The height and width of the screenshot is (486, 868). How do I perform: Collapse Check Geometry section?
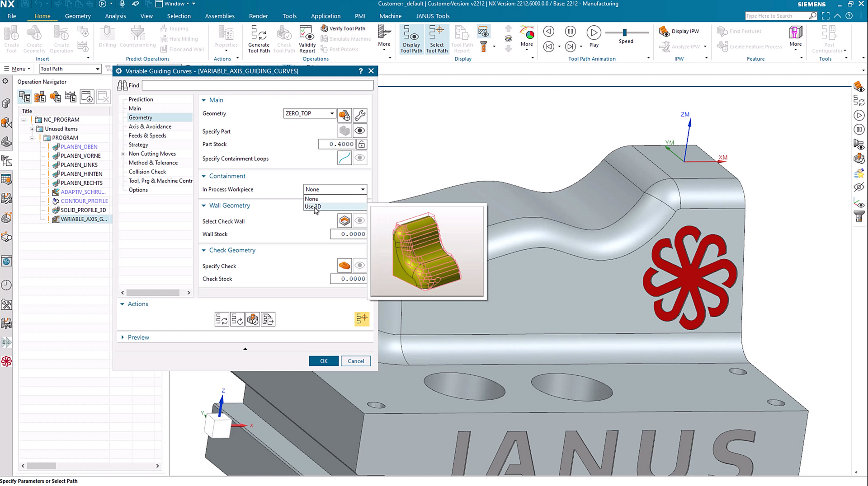point(204,250)
